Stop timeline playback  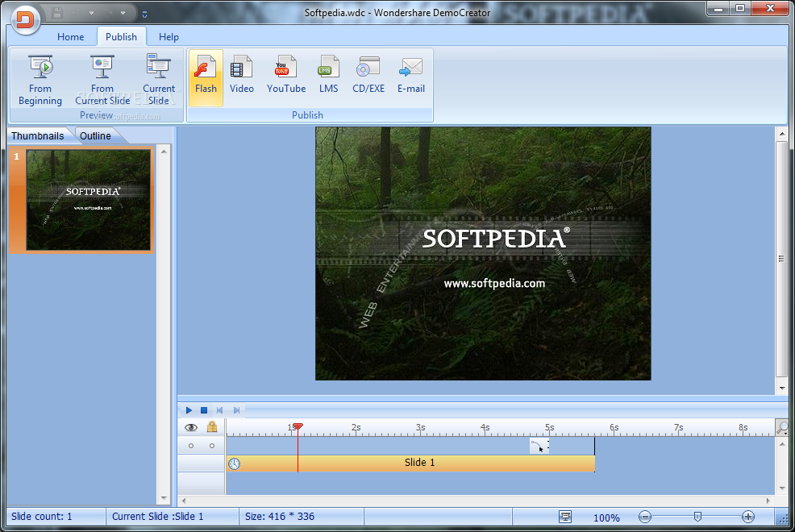pos(204,410)
